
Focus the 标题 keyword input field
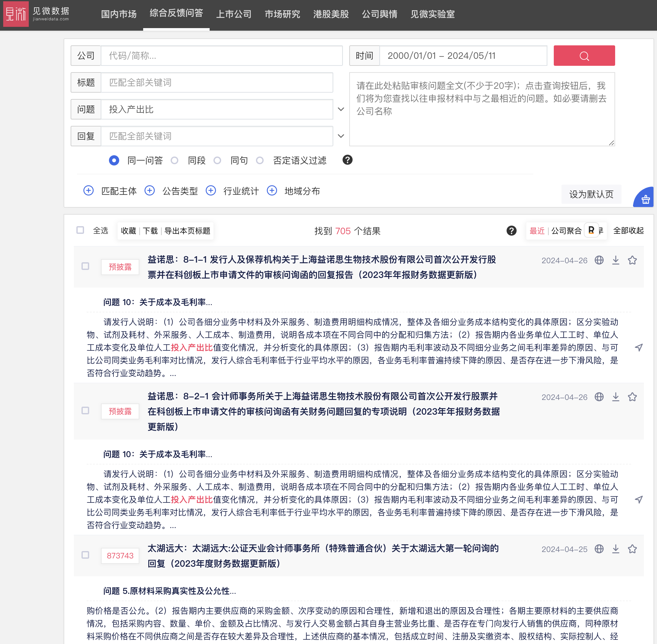[217, 82]
